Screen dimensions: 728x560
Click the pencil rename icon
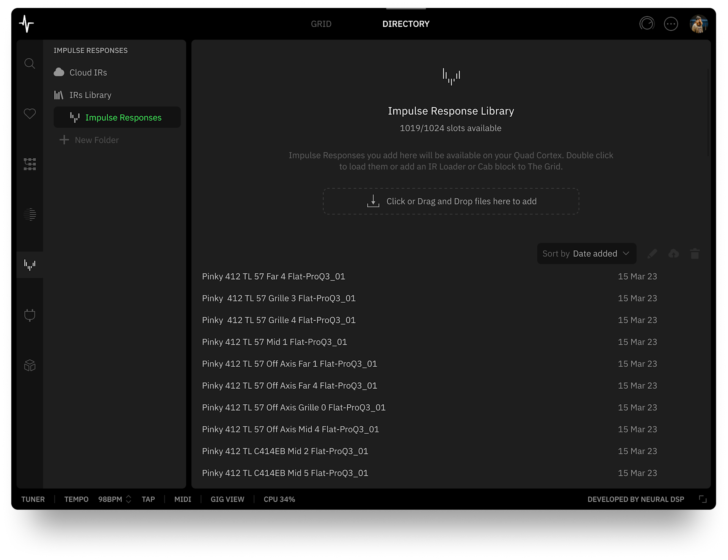[x=652, y=253]
